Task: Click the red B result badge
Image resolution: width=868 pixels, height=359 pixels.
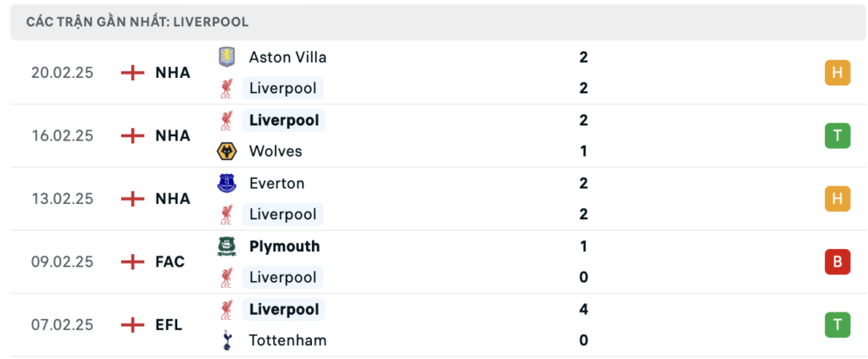Action: [x=837, y=262]
